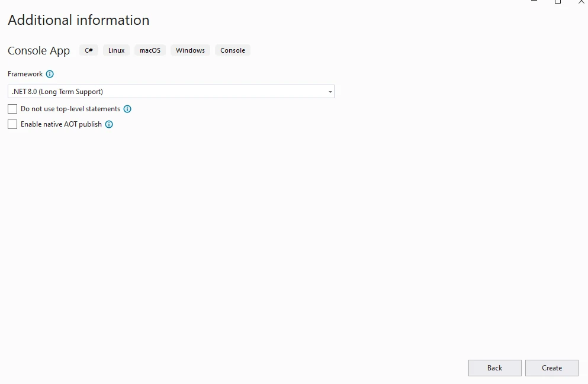Click the Windows platform tag
588x384 pixels.
click(x=190, y=50)
